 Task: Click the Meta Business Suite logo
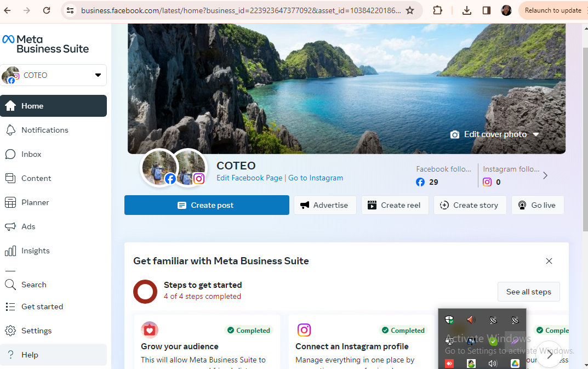coord(45,44)
